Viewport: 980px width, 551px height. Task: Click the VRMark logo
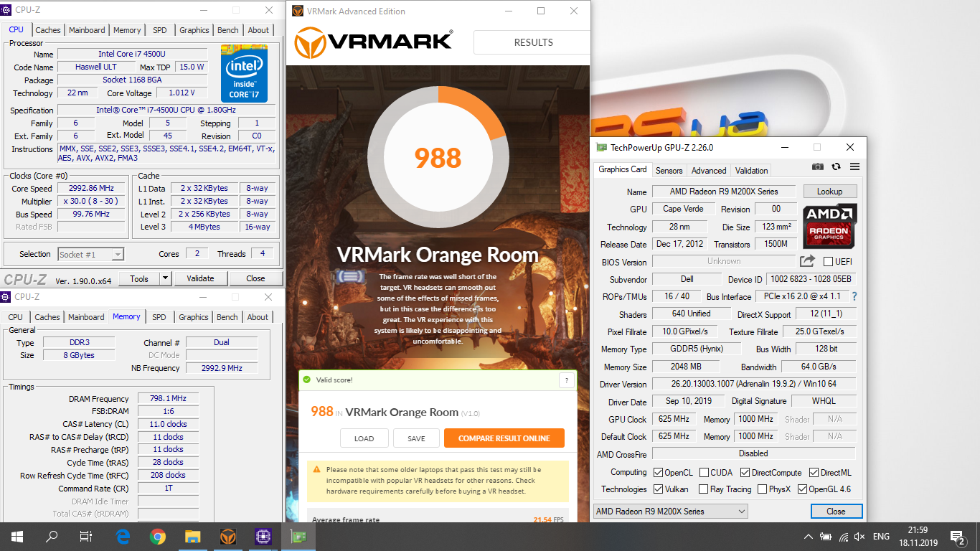tap(374, 42)
